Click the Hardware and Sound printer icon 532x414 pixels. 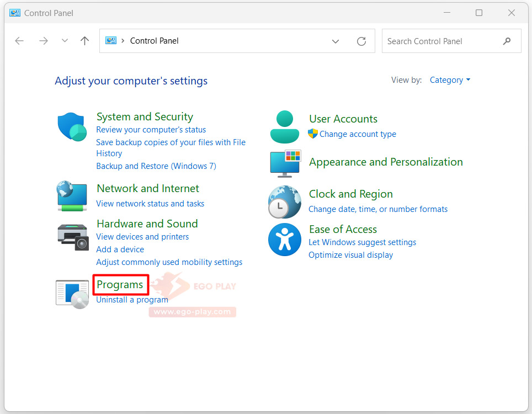[x=73, y=236]
